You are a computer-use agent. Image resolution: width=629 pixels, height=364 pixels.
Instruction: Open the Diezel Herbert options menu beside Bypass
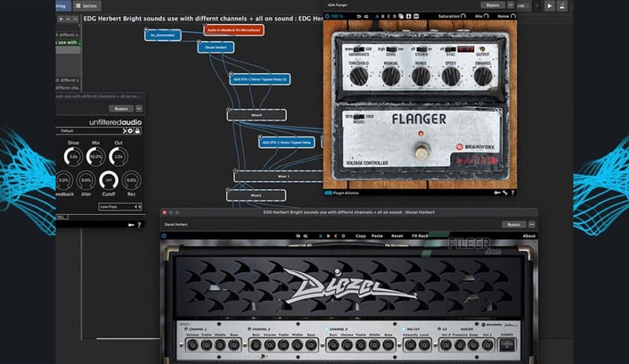531,225
